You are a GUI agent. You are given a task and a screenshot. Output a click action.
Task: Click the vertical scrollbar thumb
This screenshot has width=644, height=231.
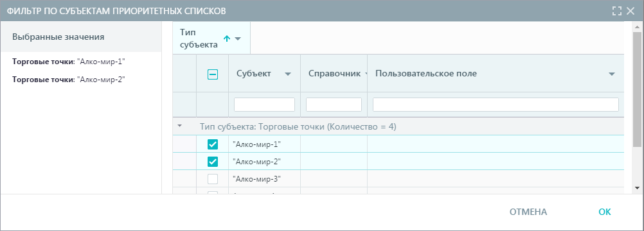(x=637, y=89)
